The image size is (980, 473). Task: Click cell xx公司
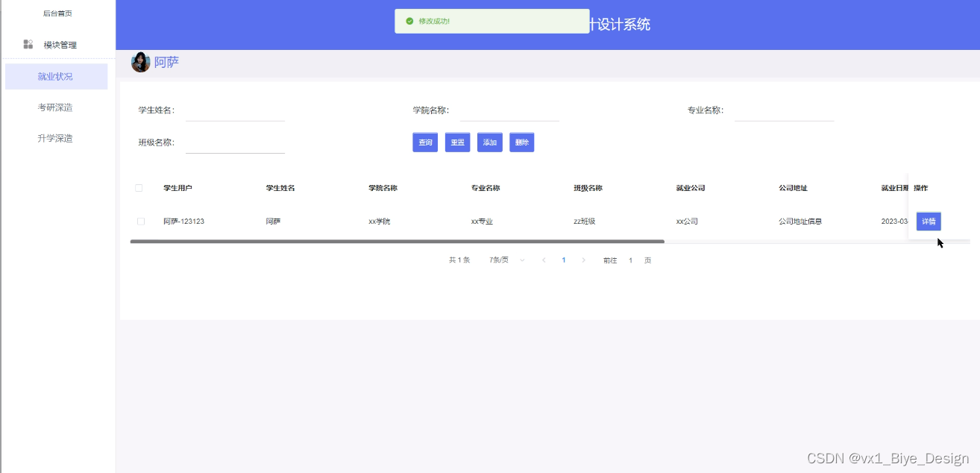[687, 222]
